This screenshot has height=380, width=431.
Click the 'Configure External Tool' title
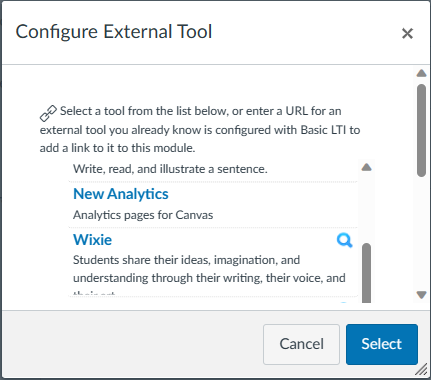click(x=114, y=32)
